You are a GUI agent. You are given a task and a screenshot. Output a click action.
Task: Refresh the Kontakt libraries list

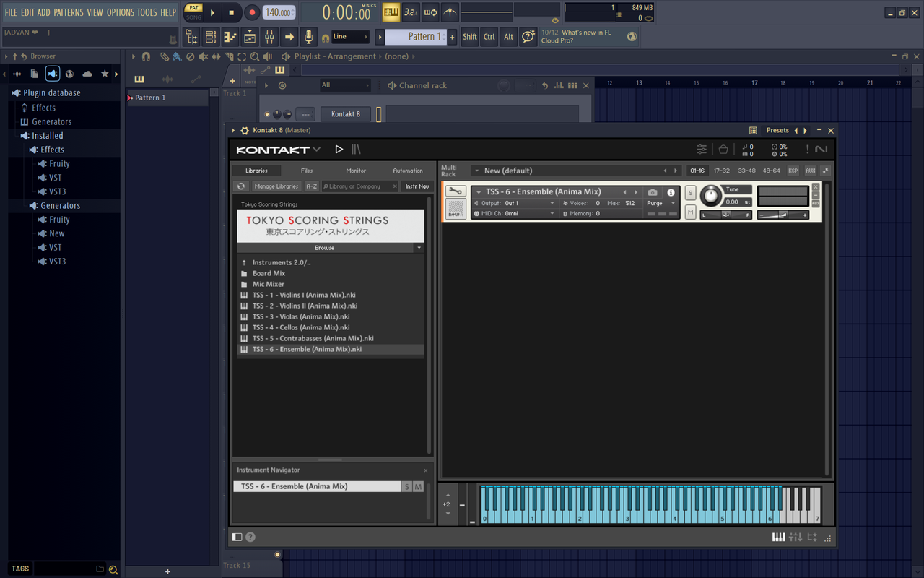tap(241, 186)
